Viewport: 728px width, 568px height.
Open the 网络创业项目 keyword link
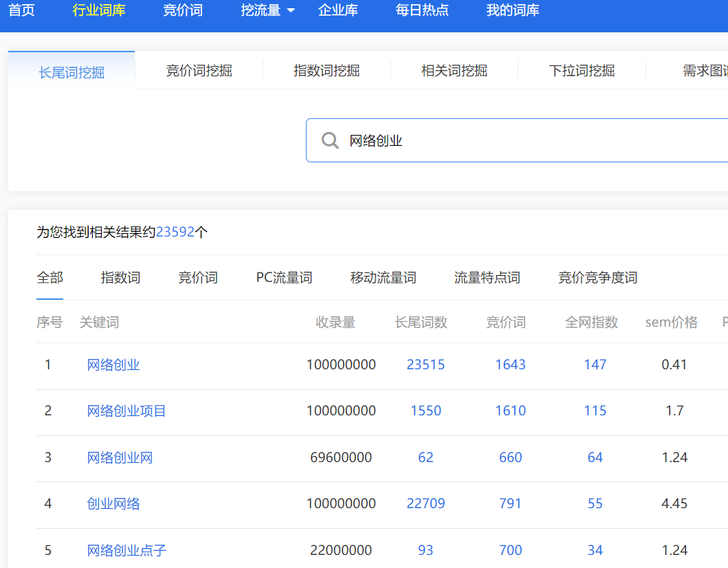(126, 410)
